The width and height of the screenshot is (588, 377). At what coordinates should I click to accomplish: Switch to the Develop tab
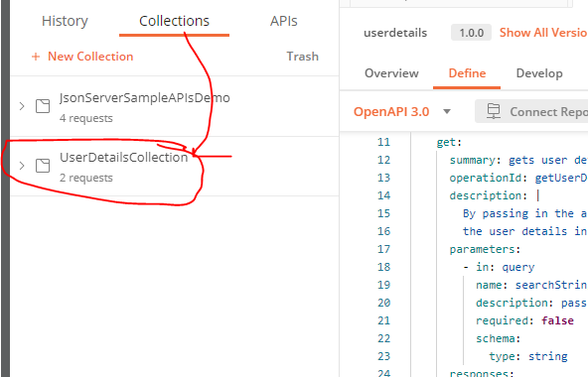[x=539, y=73]
